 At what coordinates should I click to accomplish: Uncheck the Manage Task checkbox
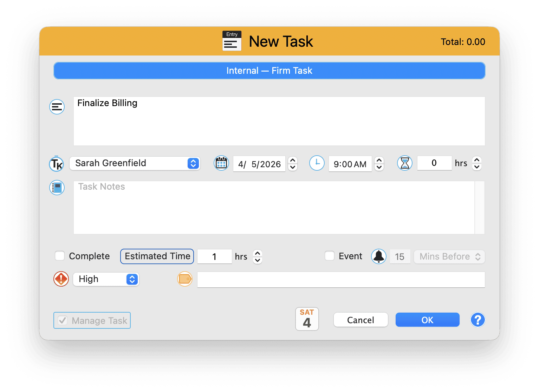click(63, 320)
